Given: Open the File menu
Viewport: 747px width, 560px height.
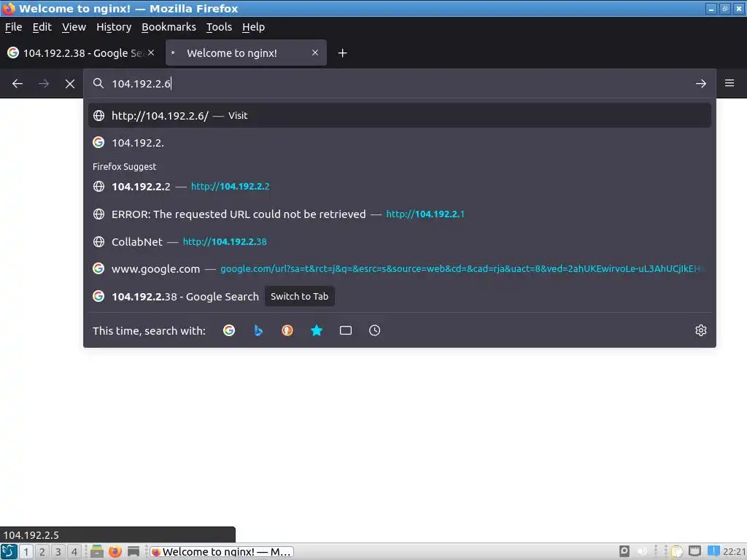Looking at the screenshot, I should [13, 27].
